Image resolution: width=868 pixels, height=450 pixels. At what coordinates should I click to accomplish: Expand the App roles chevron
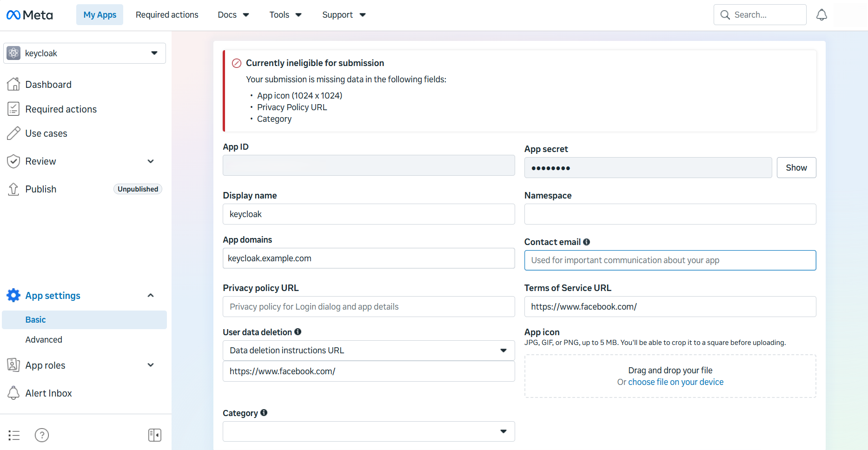[151, 365]
